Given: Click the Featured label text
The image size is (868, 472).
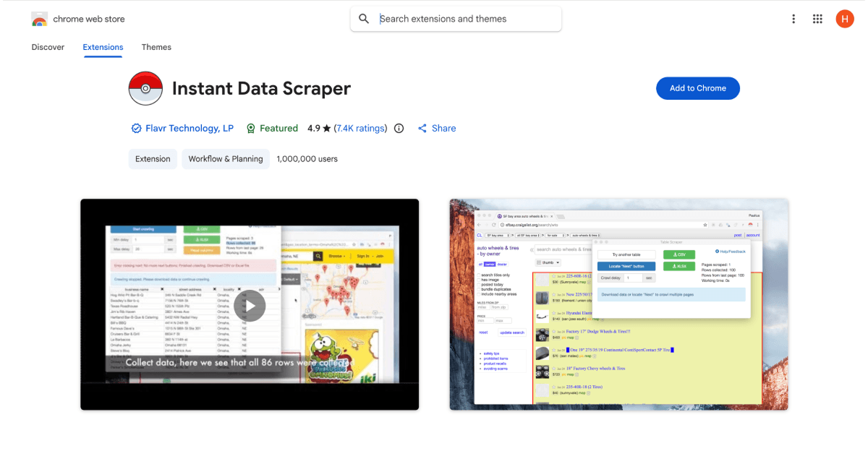Looking at the screenshot, I should tap(278, 129).
